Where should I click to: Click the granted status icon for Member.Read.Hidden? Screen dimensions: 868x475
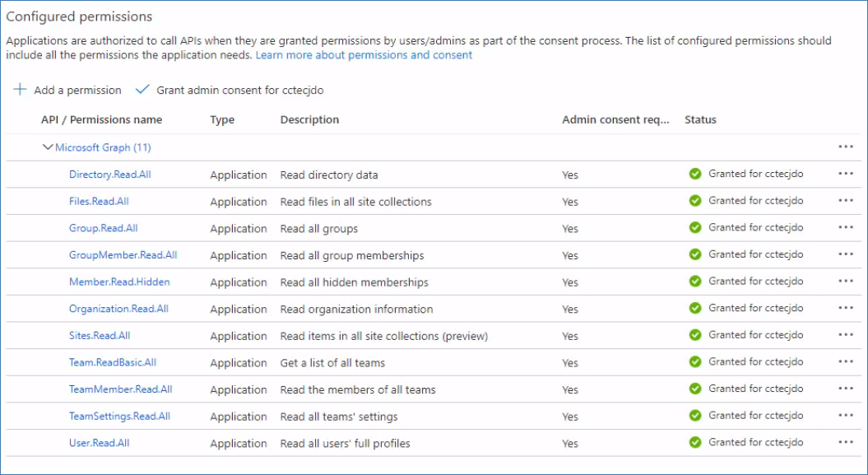point(695,282)
